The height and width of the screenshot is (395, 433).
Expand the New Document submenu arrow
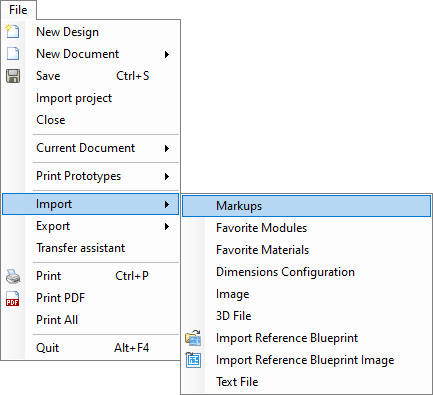pyautogui.click(x=167, y=54)
